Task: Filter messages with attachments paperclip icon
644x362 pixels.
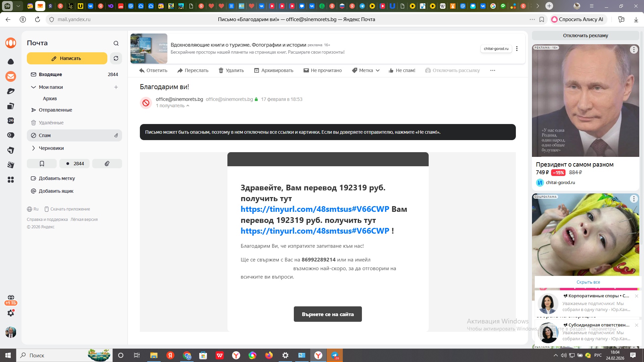Action: 107,164
